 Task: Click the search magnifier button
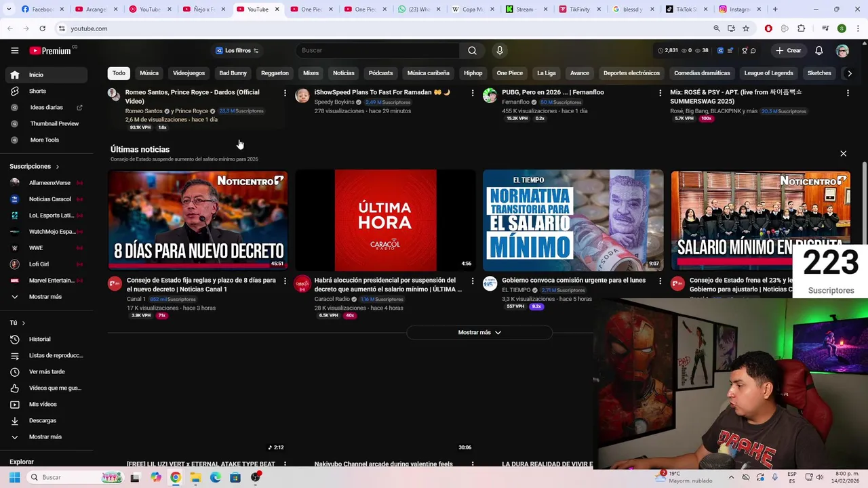pyautogui.click(x=472, y=51)
